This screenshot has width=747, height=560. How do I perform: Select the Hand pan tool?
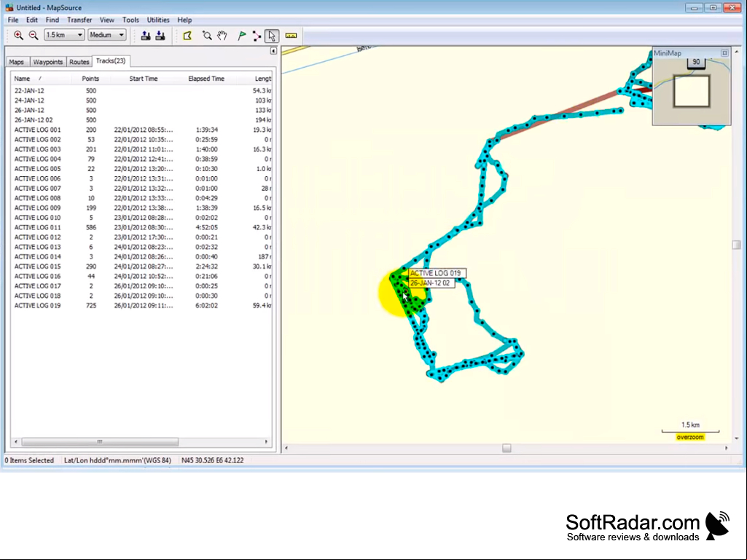point(222,35)
